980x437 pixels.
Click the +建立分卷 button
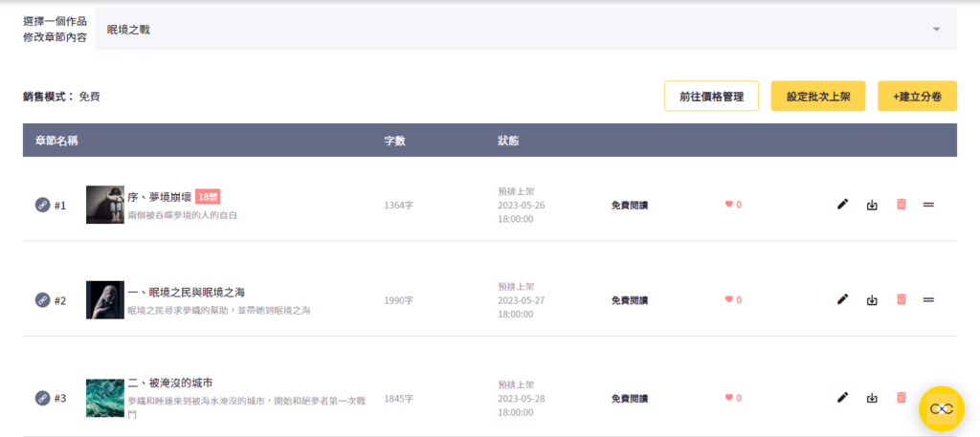point(917,97)
